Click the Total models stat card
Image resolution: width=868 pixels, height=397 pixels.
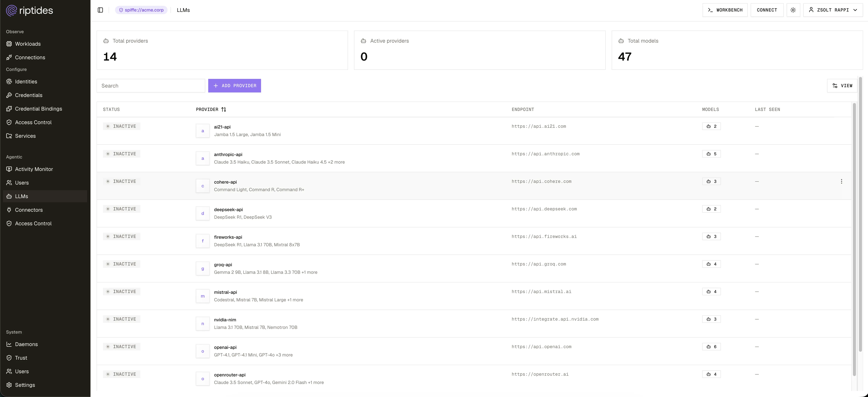tap(737, 50)
